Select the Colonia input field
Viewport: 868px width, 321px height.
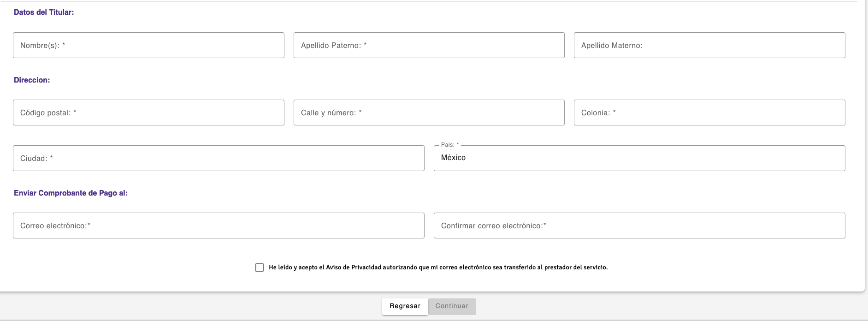709,113
